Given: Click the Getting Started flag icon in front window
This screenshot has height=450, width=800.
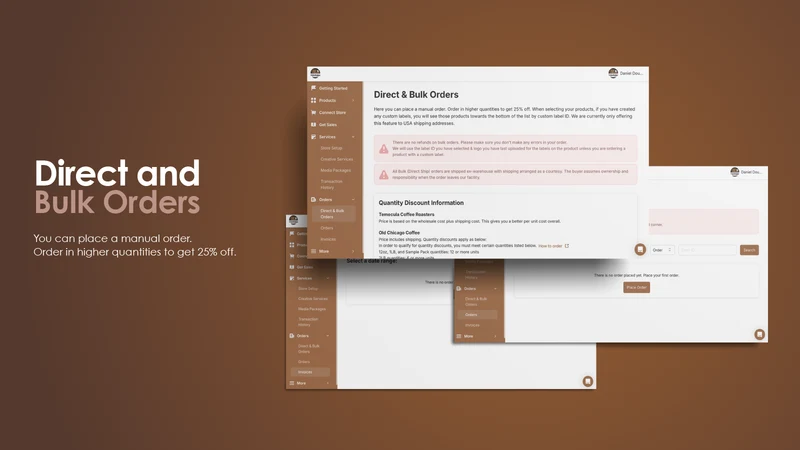Looking at the screenshot, I should point(313,88).
